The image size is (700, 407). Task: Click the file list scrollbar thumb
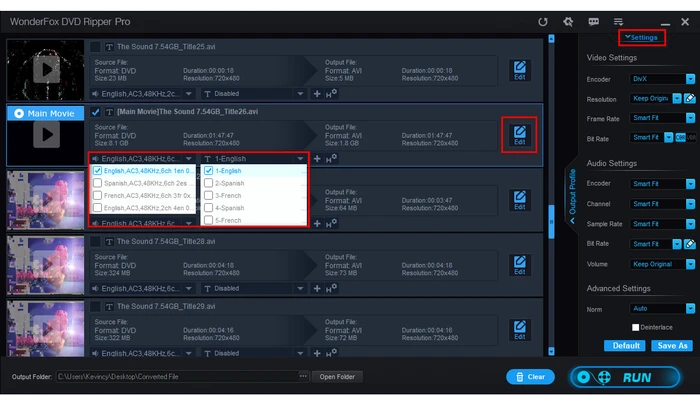[551, 222]
